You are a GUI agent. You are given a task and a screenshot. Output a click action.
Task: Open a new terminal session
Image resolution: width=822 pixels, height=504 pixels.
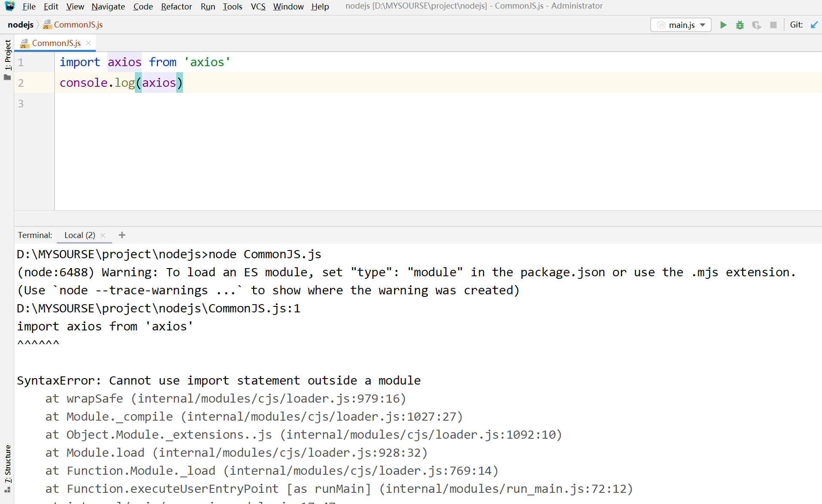[x=122, y=235]
